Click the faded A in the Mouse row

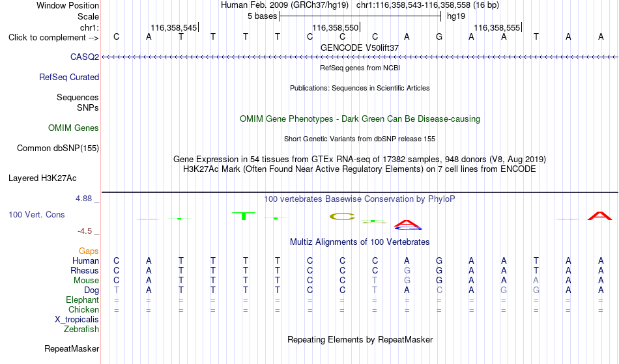[x=536, y=281]
